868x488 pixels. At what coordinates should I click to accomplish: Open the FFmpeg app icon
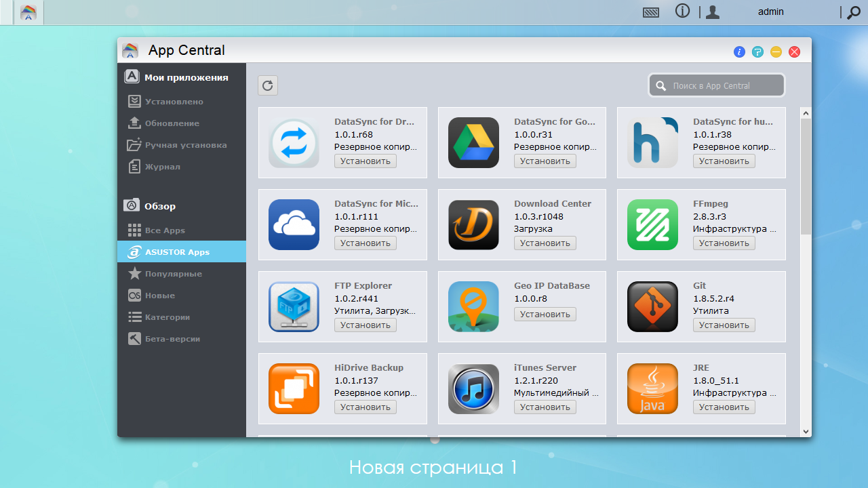click(x=652, y=224)
